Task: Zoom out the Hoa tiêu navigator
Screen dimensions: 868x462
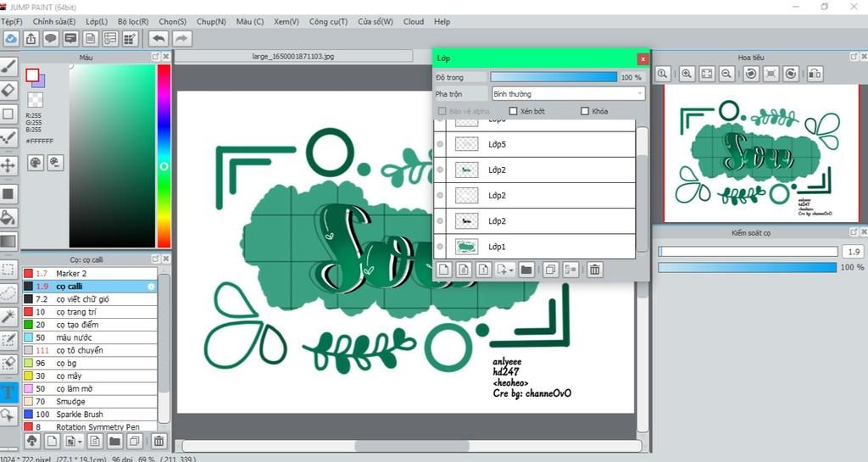Action: pos(726,74)
